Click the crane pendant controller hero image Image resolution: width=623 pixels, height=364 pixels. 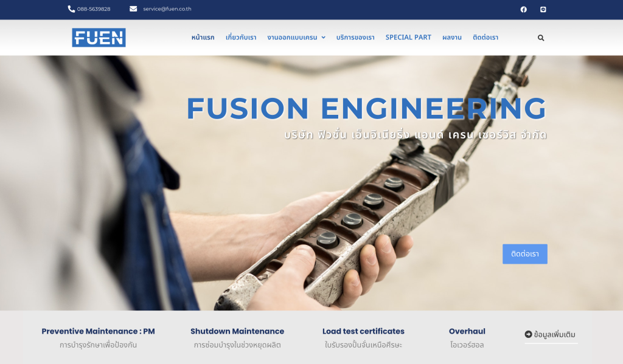(x=311, y=183)
